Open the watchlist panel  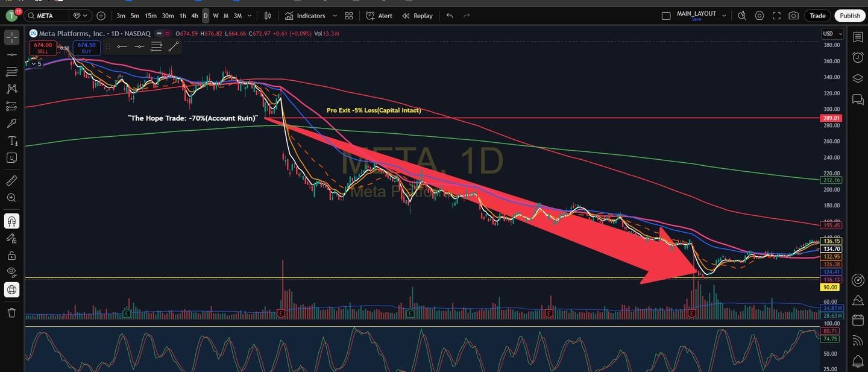(x=857, y=37)
